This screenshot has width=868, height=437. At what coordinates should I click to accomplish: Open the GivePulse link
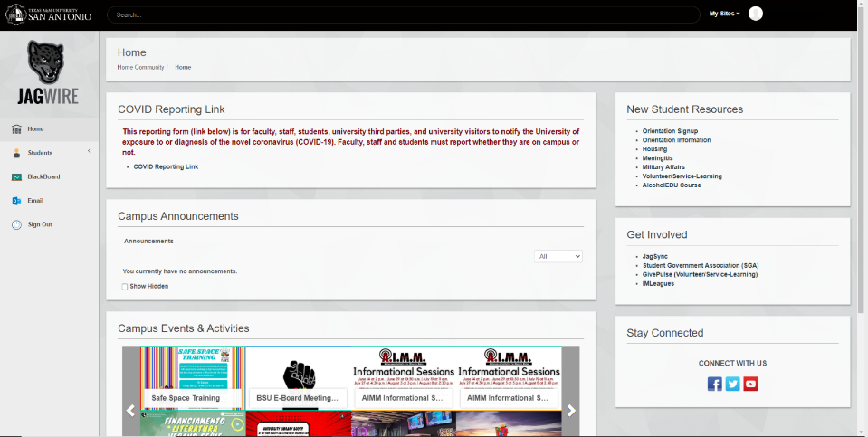pos(700,274)
